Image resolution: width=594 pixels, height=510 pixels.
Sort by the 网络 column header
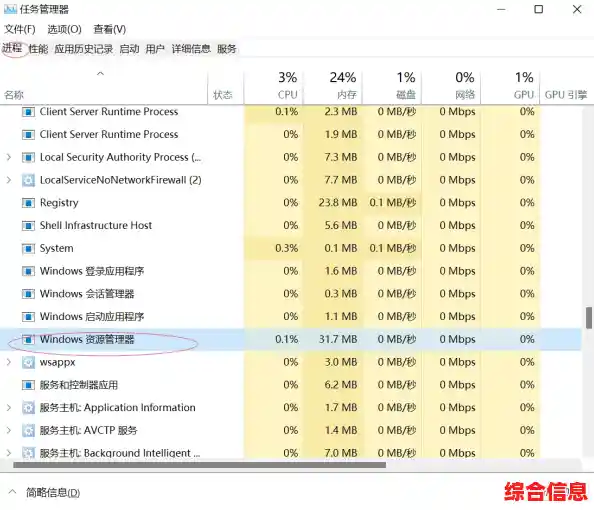click(x=451, y=87)
